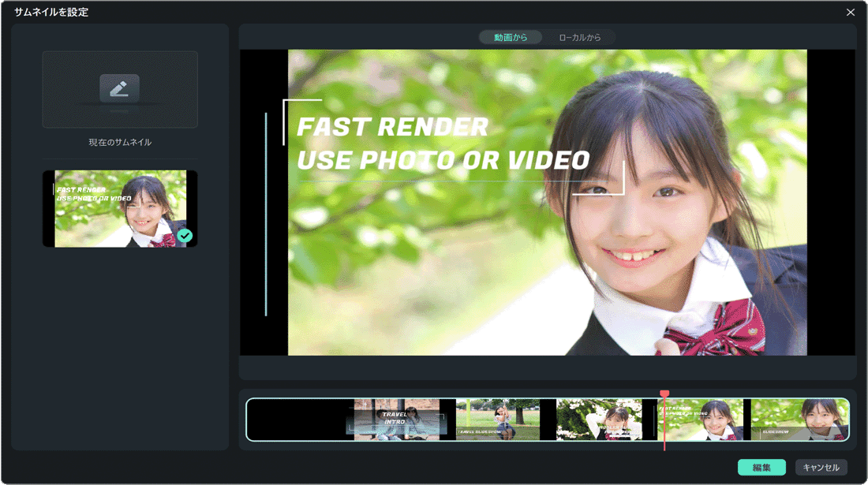The height and width of the screenshot is (485, 868).
Task: Select the checked thumbnail in left panel
Action: [120, 209]
